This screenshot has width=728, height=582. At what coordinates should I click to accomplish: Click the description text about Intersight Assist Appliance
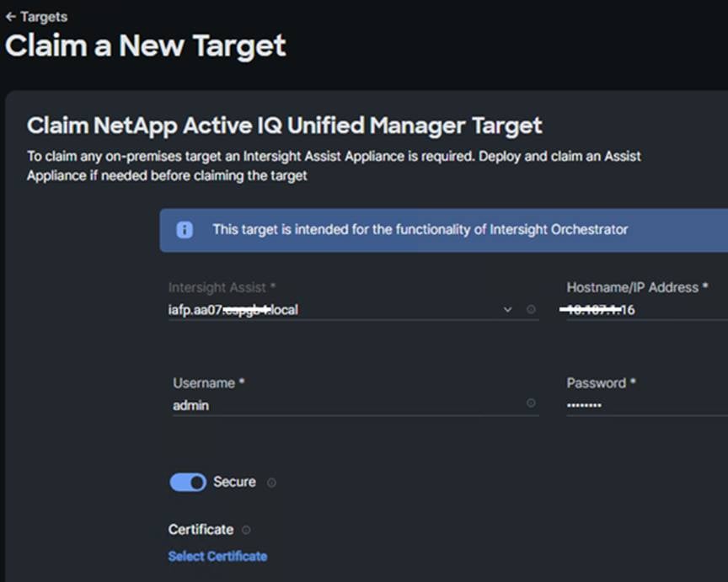pos(334,166)
